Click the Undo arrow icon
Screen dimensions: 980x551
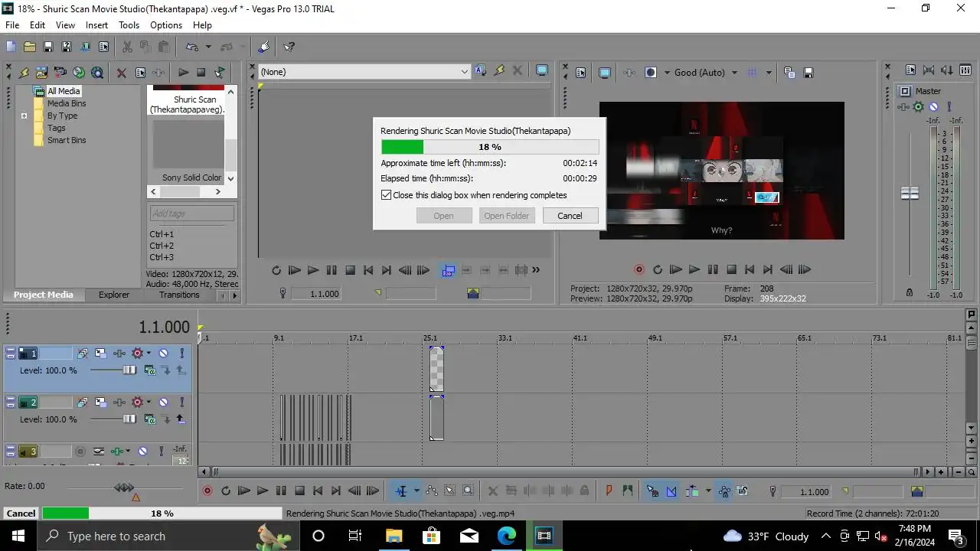(x=192, y=47)
